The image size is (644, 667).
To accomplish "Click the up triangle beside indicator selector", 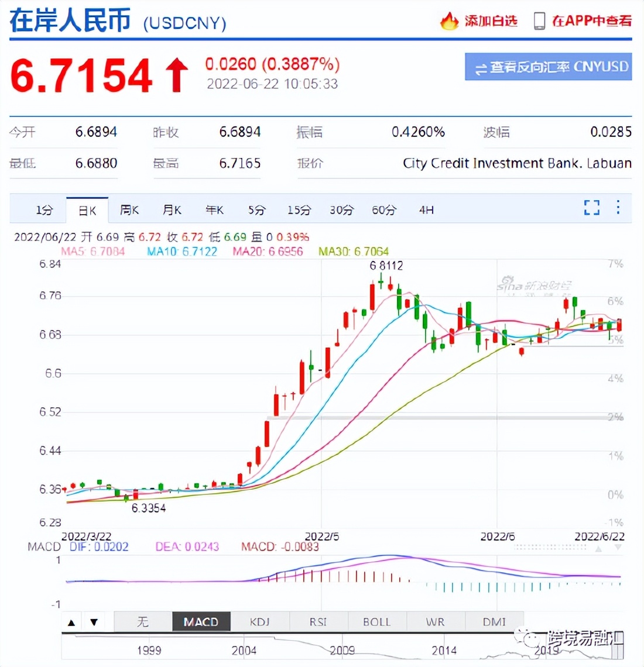I will 71,621.
